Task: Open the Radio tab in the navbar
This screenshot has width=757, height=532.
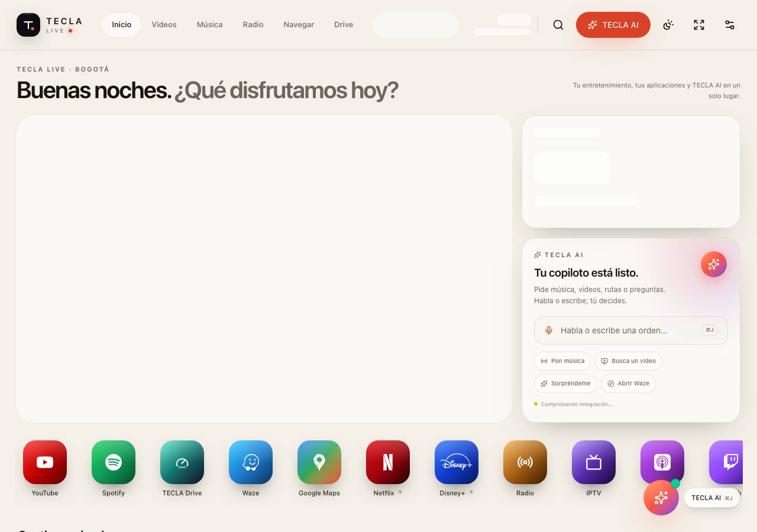Action: click(x=253, y=25)
